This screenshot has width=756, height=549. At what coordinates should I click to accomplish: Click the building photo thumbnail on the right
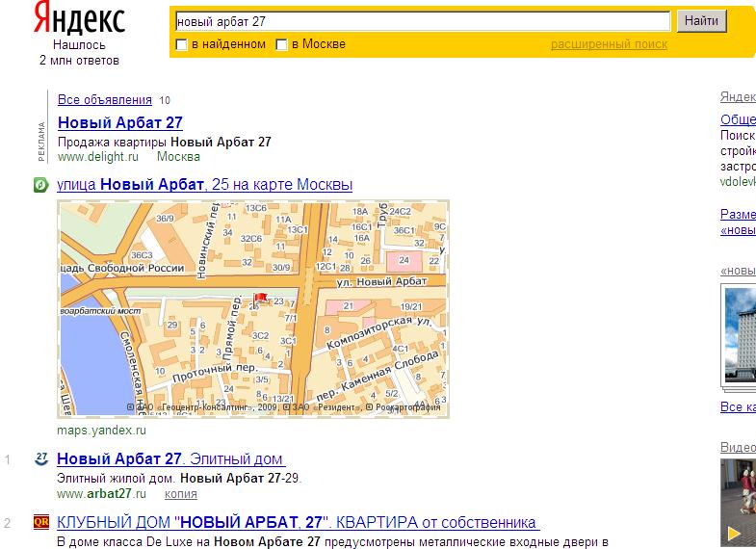pos(740,335)
